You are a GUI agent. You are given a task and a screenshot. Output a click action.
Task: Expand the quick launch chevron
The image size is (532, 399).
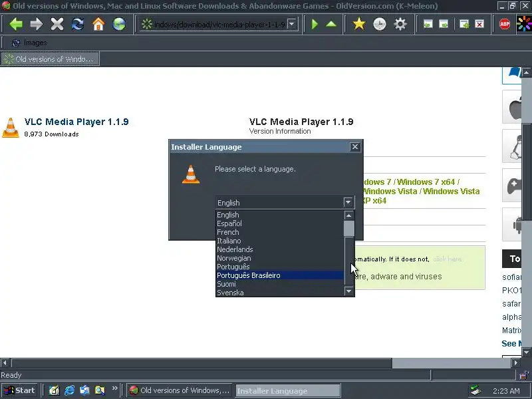point(114,388)
